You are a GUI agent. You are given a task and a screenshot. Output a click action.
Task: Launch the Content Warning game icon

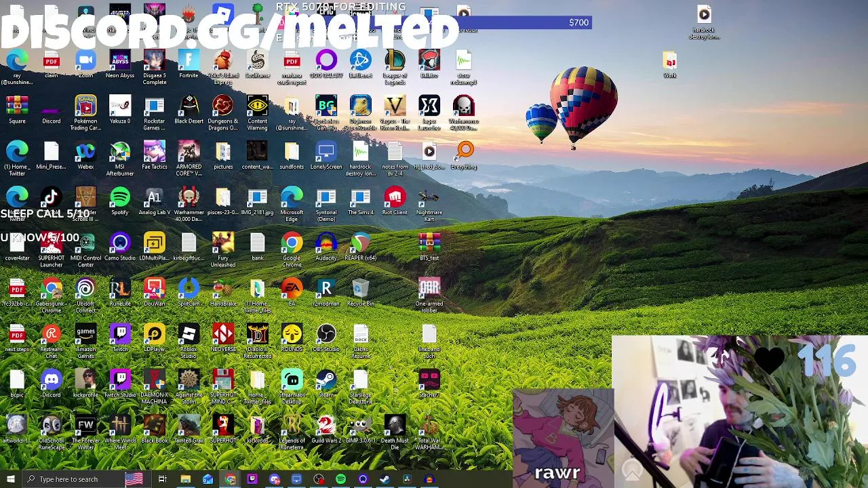point(258,113)
